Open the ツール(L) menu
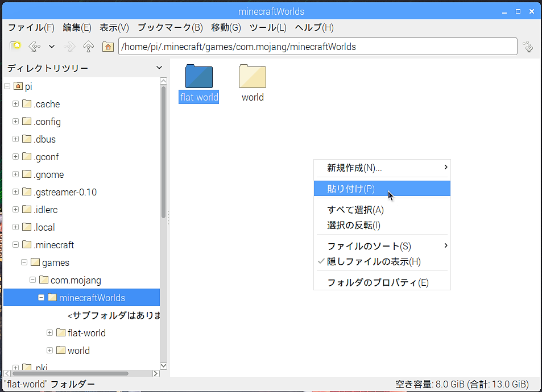542x392 pixels. [268, 28]
